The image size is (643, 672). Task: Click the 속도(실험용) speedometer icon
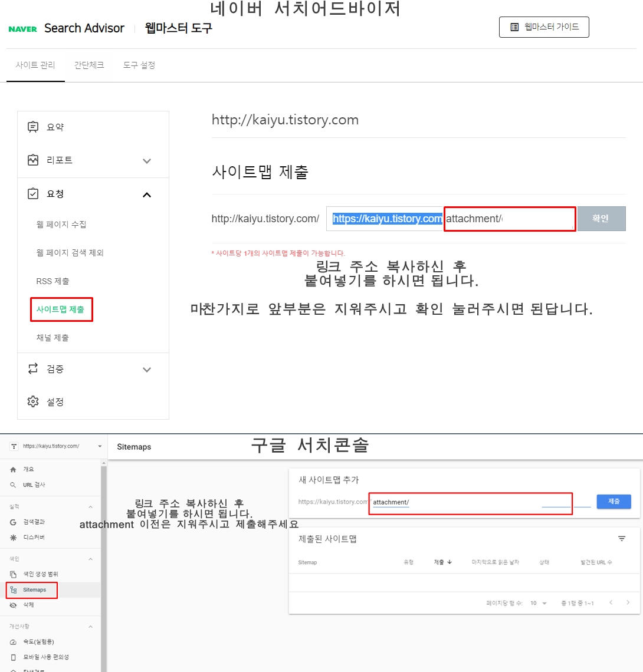coord(13,642)
